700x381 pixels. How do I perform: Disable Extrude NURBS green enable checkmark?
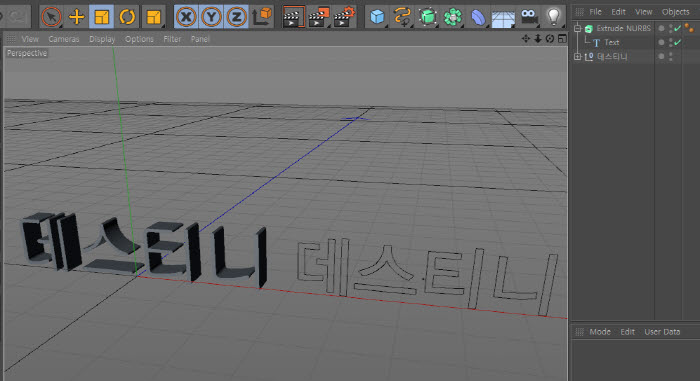(x=678, y=28)
